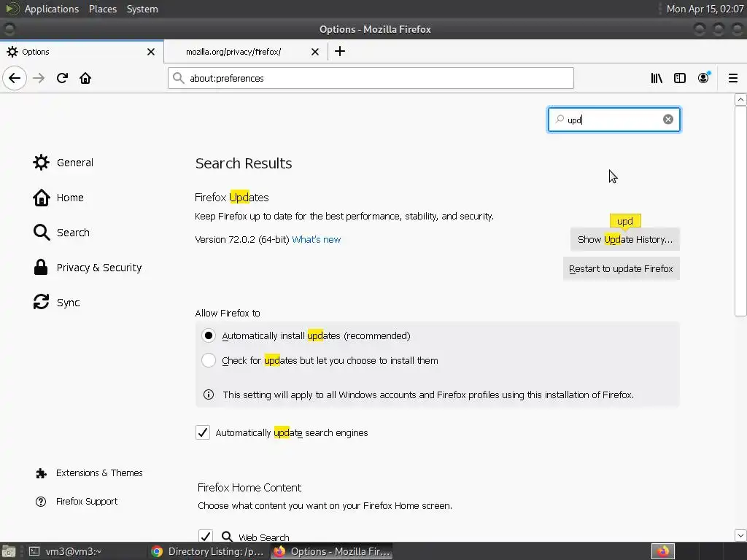Open Privacy & Security settings
The image size is (747, 560).
point(88,268)
